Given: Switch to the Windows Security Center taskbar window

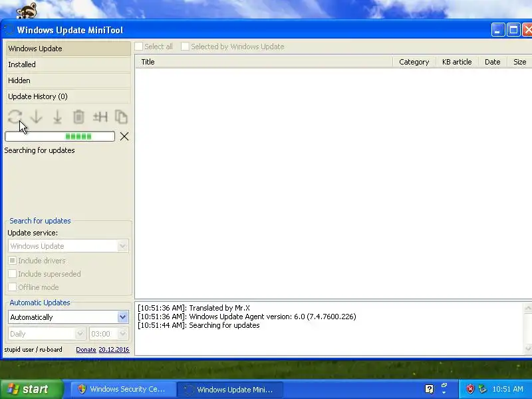Looking at the screenshot, I should click(x=124, y=390).
